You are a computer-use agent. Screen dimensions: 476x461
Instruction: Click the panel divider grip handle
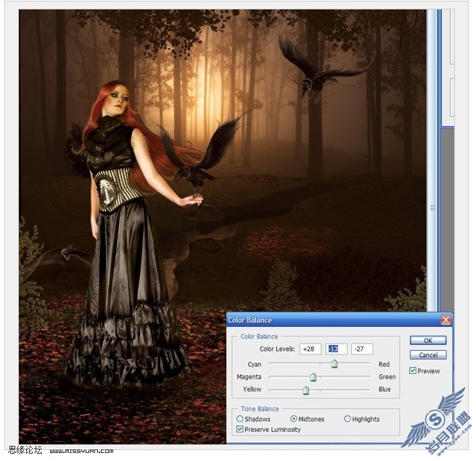tap(432, 208)
